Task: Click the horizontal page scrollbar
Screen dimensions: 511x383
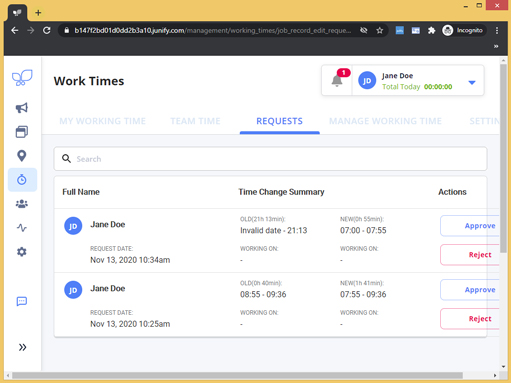Action: pyautogui.click(x=237, y=375)
